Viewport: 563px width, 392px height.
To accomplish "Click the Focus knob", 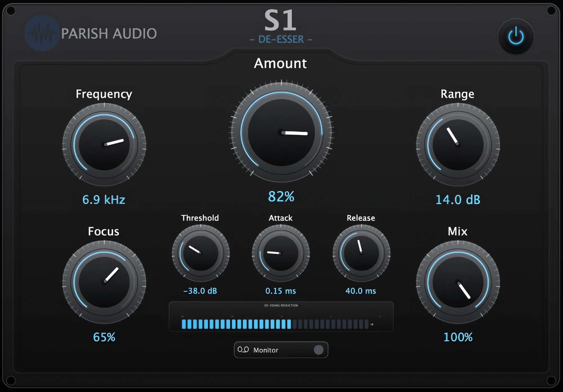I will 104,282.
